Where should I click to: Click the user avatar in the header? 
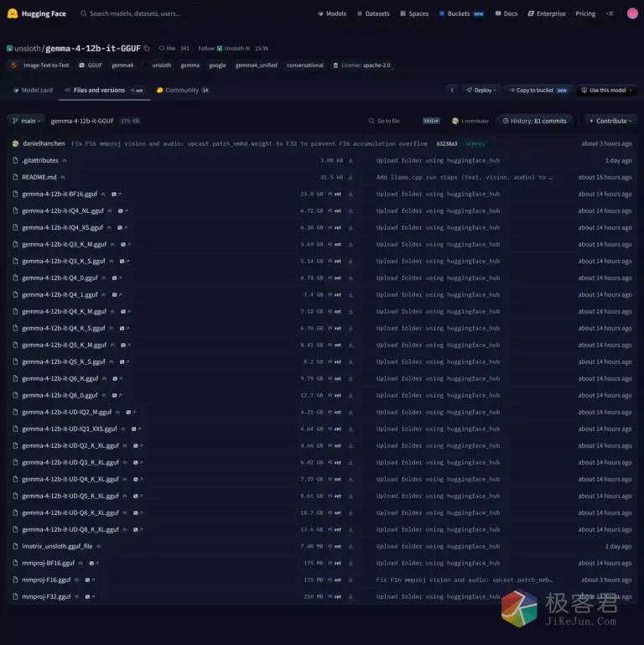632,13
